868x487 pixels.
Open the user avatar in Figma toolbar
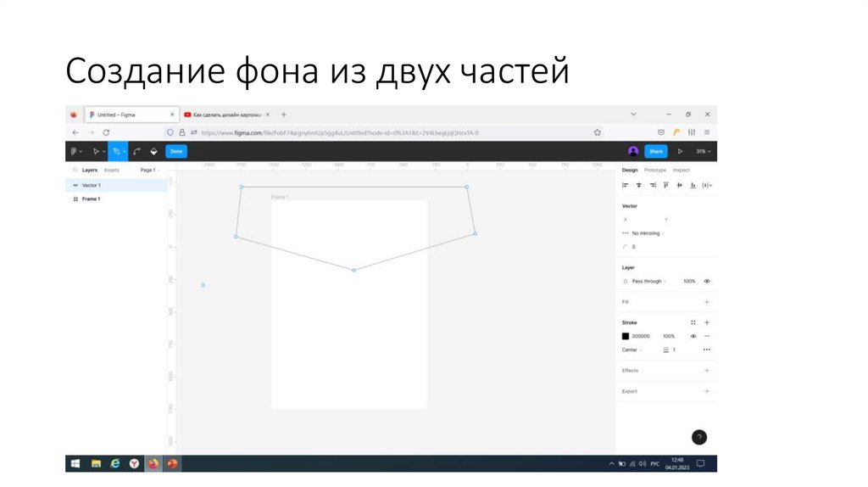click(633, 151)
